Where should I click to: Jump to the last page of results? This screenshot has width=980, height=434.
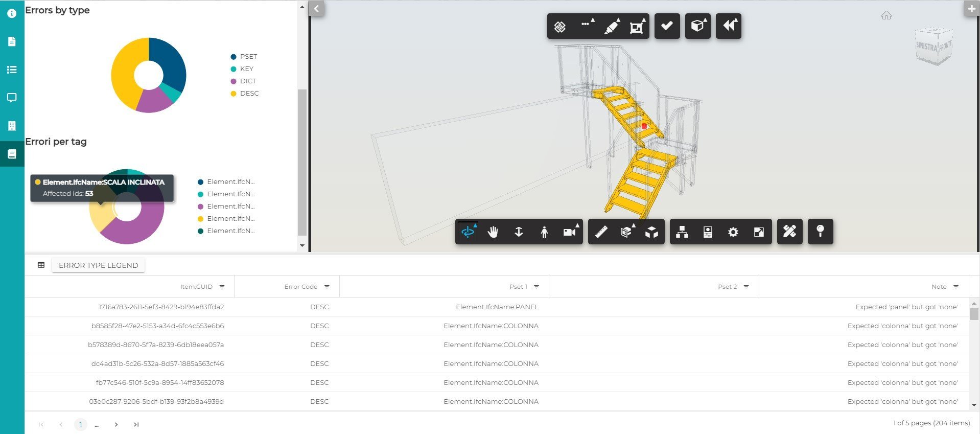(x=136, y=424)
